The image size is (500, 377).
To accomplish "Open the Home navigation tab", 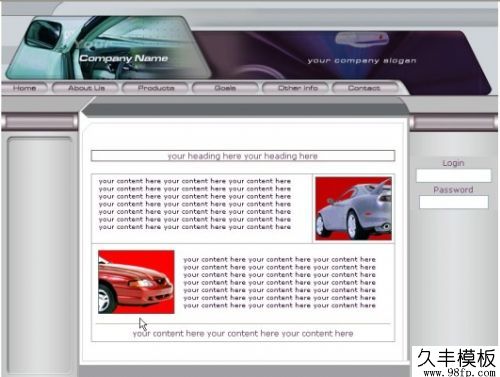I will point(24,88).
